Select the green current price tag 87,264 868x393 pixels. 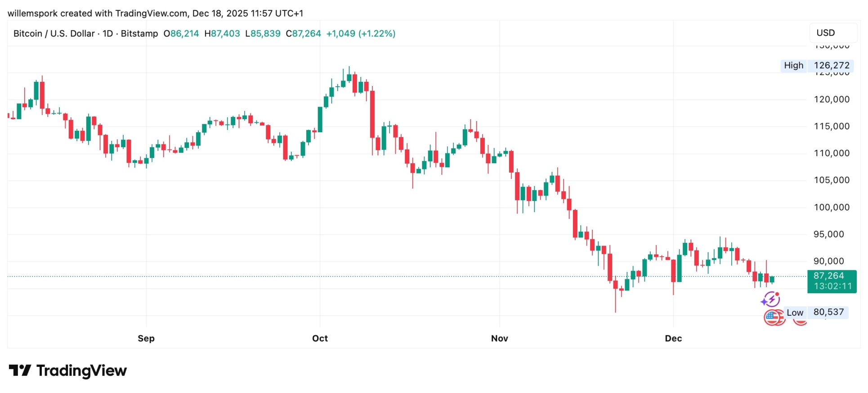(x=832, y=281)
